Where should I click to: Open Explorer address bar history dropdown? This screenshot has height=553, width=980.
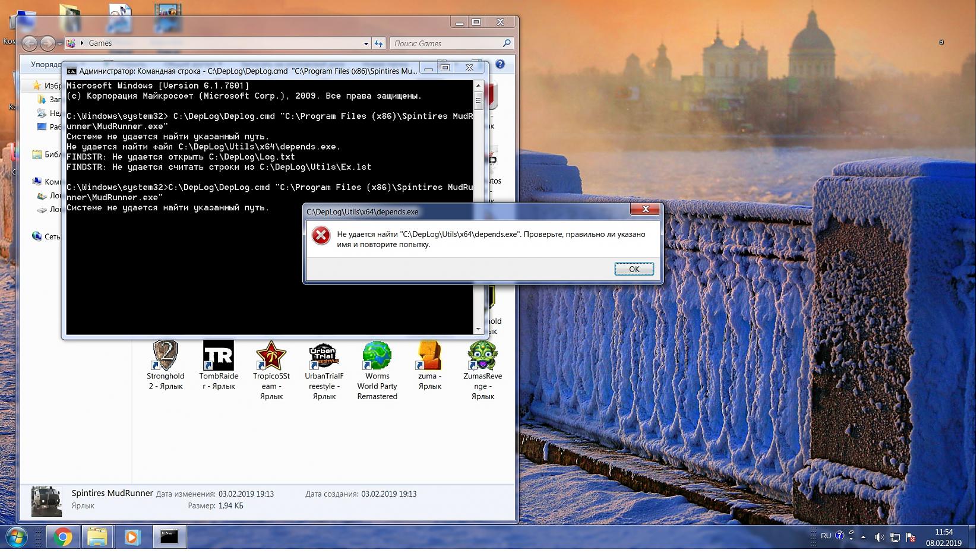[x=366, y=43]
